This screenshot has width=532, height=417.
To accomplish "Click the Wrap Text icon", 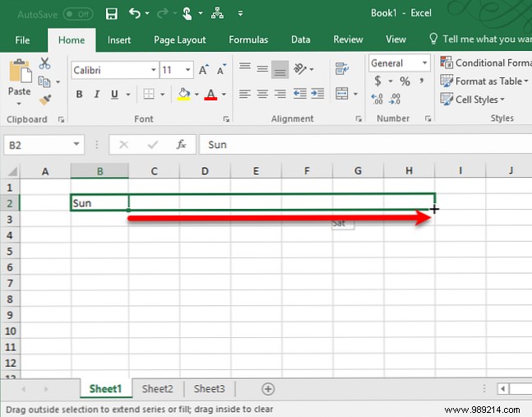I will pos(342,68).
